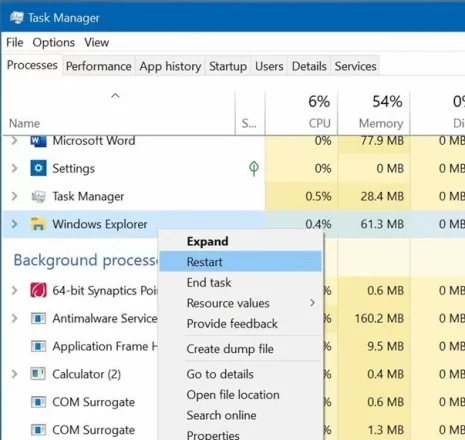Click the Background processes group heading

click(x=85, y=260)
